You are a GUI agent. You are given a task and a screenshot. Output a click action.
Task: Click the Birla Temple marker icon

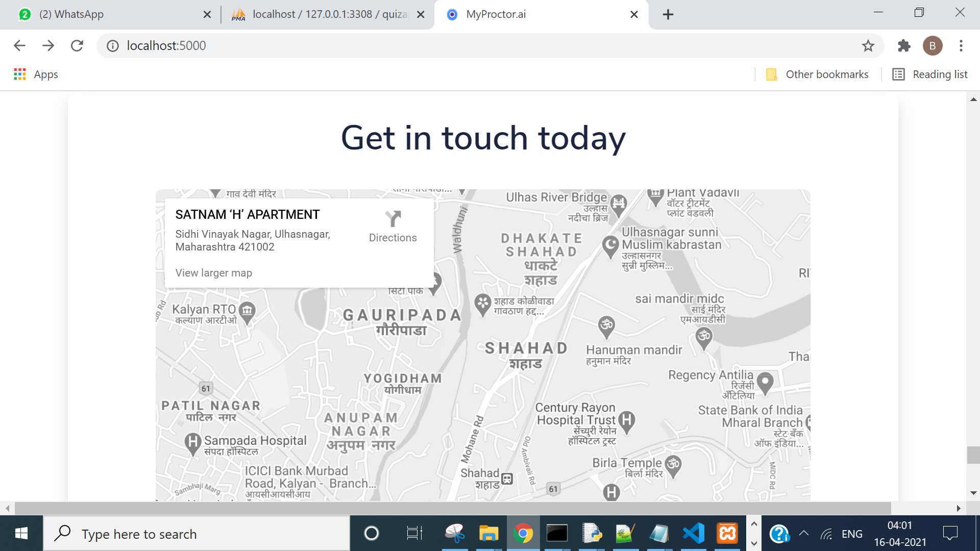tap(673, 464)
